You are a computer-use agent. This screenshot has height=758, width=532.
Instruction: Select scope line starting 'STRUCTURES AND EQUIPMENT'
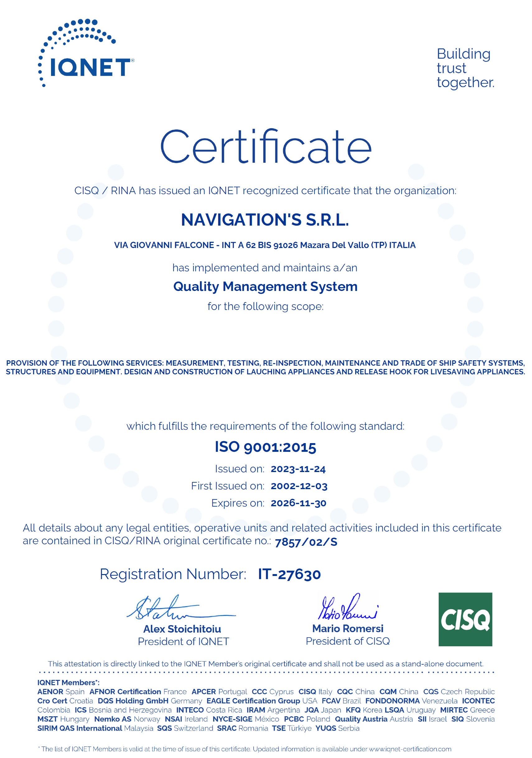[x=265, y=372]
